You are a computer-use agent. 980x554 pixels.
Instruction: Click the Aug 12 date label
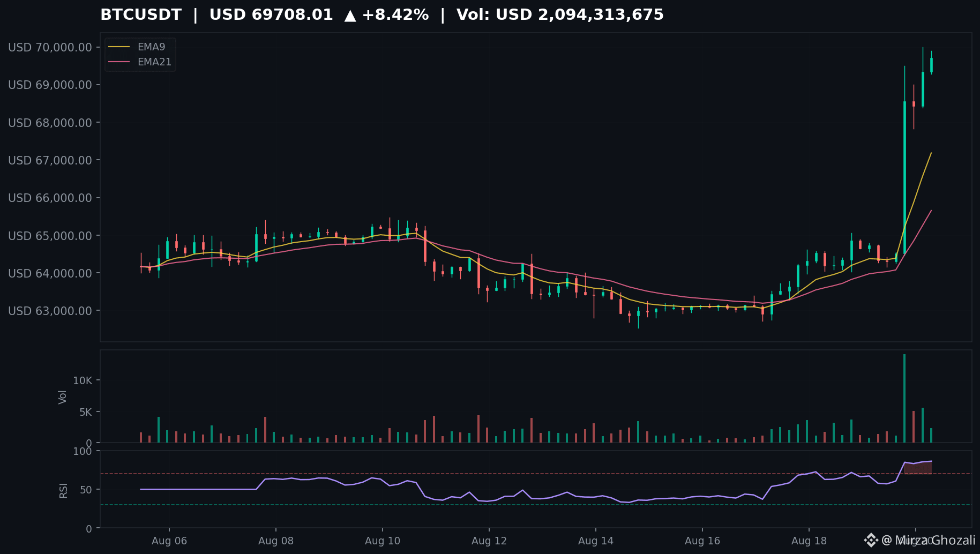click(x=489, y=541)
